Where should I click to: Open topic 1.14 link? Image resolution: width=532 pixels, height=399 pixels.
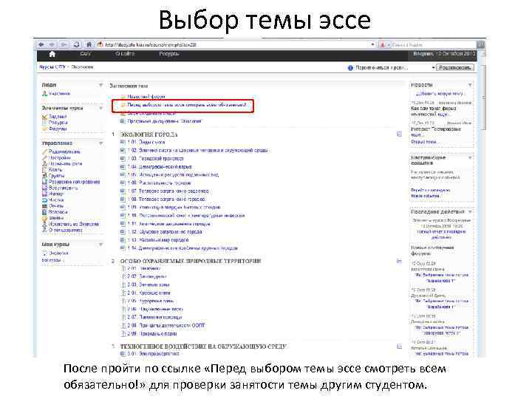tap(183, 248)
